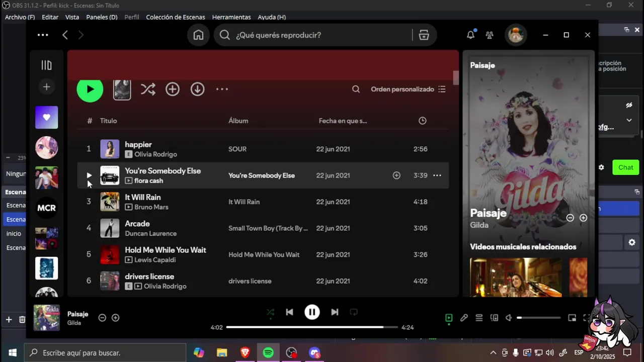Collapse Your Library sidebar icon
This screenshot has width=644, height=362.
(x=46, y=65)
